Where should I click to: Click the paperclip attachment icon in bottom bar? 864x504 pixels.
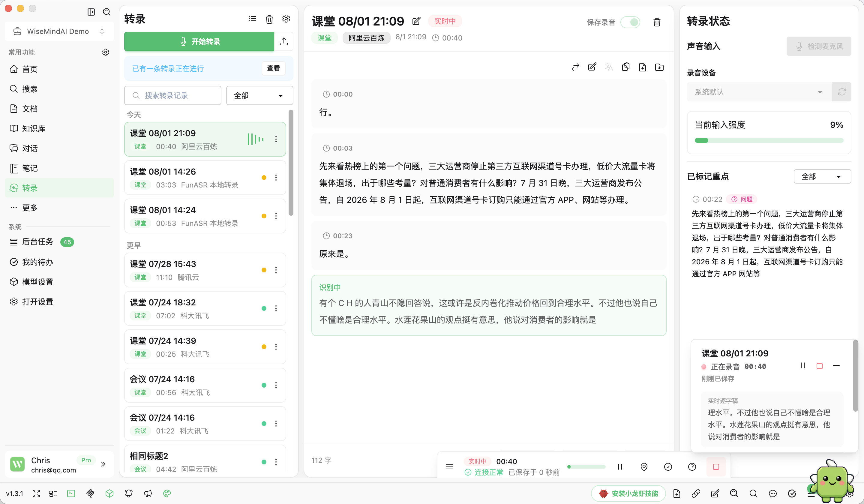tap(90, 493)
